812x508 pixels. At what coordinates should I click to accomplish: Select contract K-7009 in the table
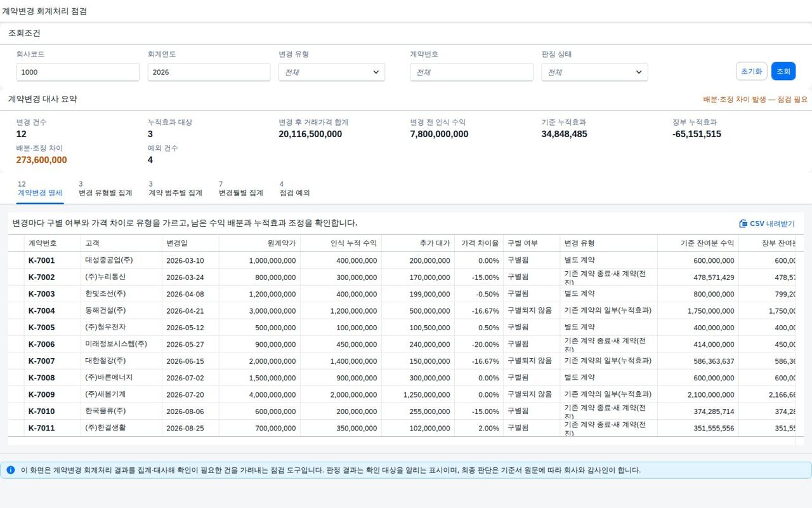click(42, 394)
